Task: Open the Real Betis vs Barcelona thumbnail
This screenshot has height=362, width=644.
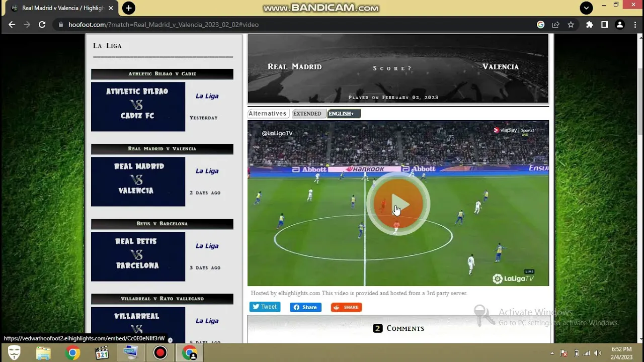Action: tap(138, 256)
